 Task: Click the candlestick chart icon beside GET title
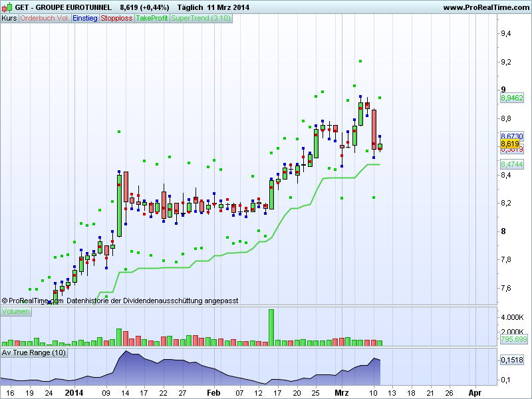(x=7, y=7)
